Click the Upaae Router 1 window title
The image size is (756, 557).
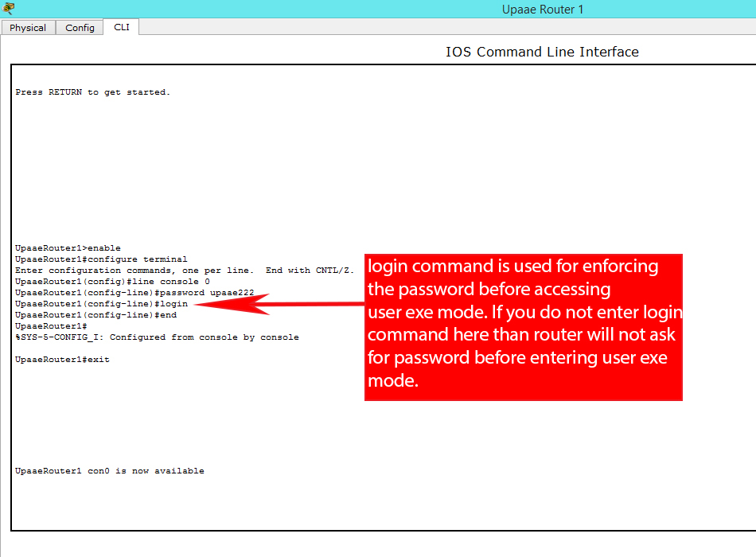click(x=543, y=10)
